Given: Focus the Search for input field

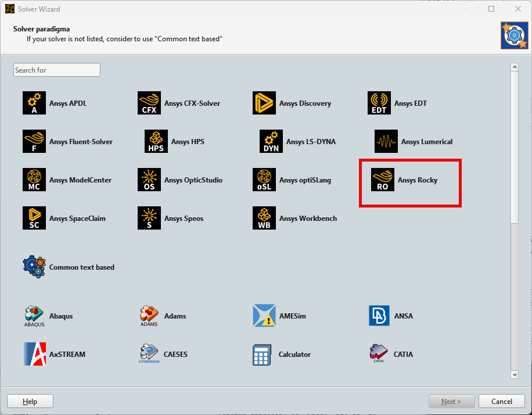Looking at the screenshot, I should tap(57, 70).
